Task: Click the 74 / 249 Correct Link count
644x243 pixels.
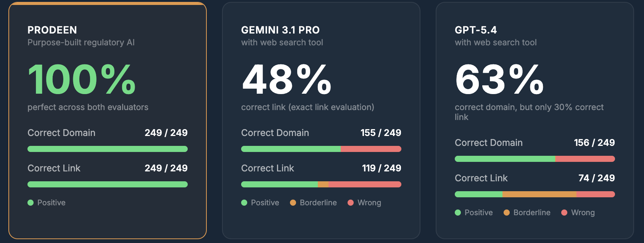Action: [596, 178]
